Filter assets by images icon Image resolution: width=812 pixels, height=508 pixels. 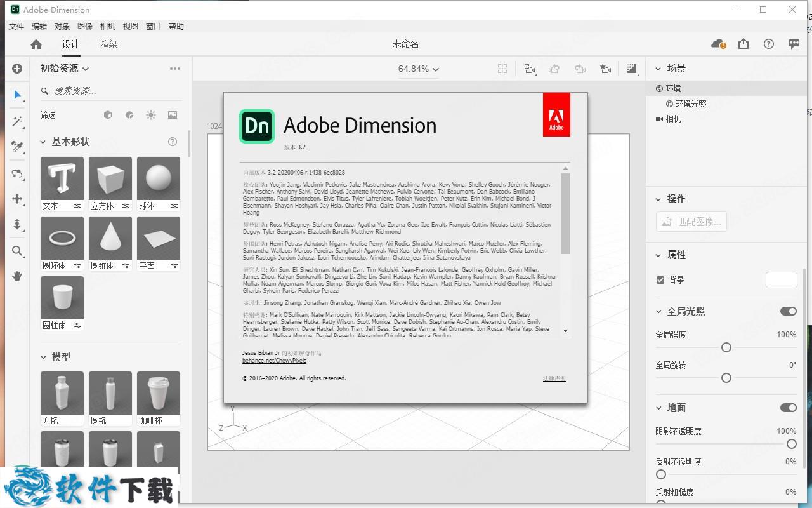click(x=173, y=115)
